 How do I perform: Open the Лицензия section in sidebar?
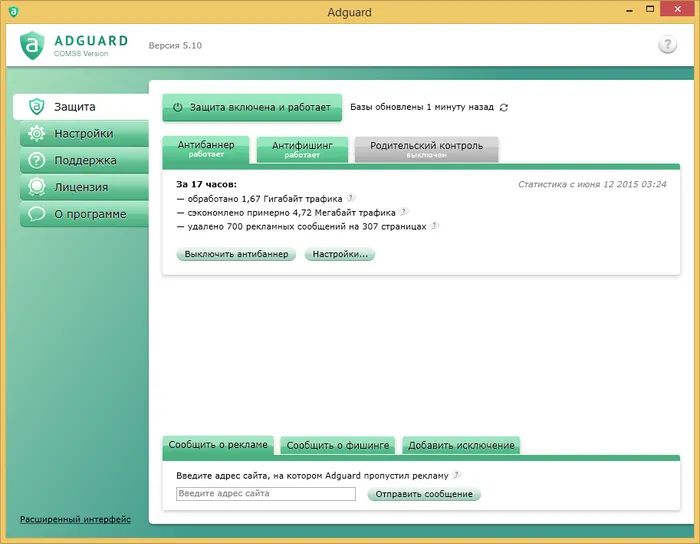click(x=84, y=187)
